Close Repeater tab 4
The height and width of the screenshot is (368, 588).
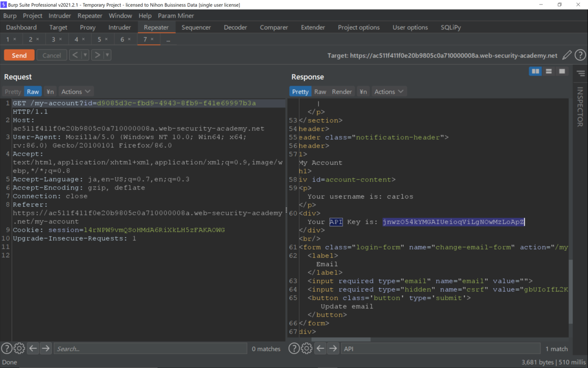(83, 39)
